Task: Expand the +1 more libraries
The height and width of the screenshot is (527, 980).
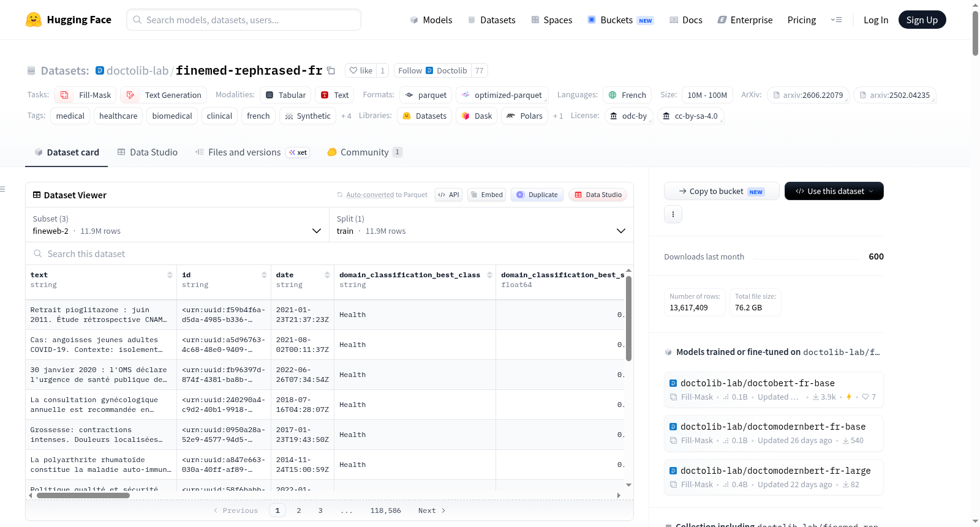Action: (558, 116)
